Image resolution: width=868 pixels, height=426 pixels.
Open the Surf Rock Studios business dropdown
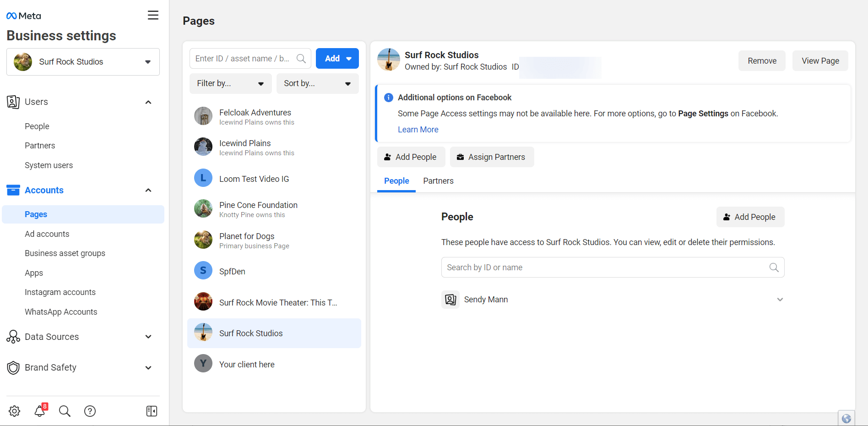point(83,62)
